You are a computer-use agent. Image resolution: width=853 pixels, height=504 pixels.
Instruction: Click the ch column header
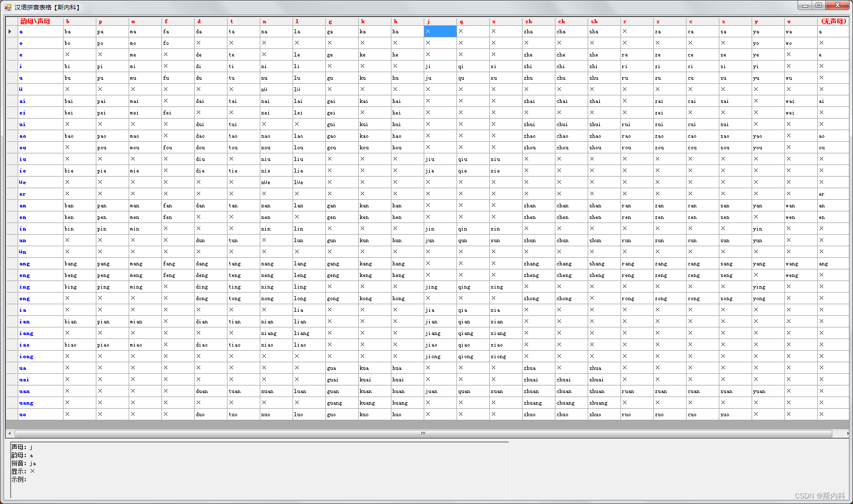[572, 21]
